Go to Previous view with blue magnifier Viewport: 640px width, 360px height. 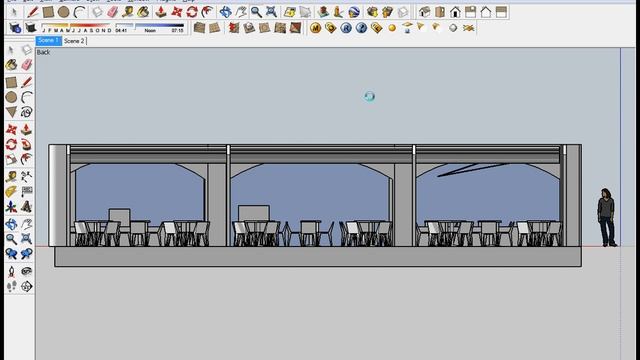click(11, 254)
